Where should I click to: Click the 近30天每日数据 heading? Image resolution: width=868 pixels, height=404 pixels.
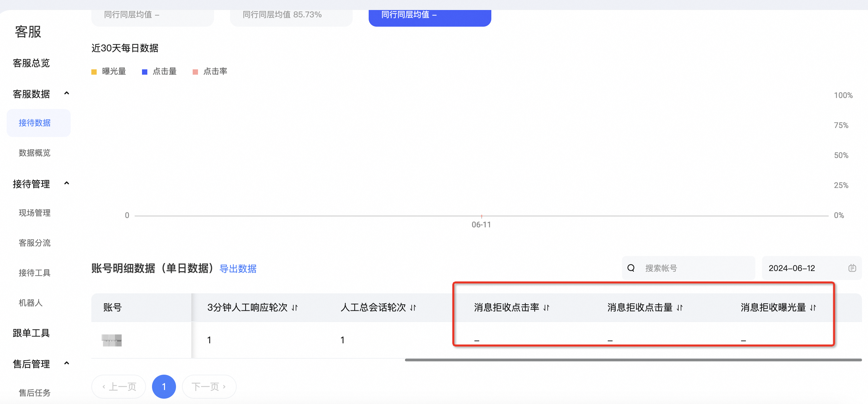point(125,48)
